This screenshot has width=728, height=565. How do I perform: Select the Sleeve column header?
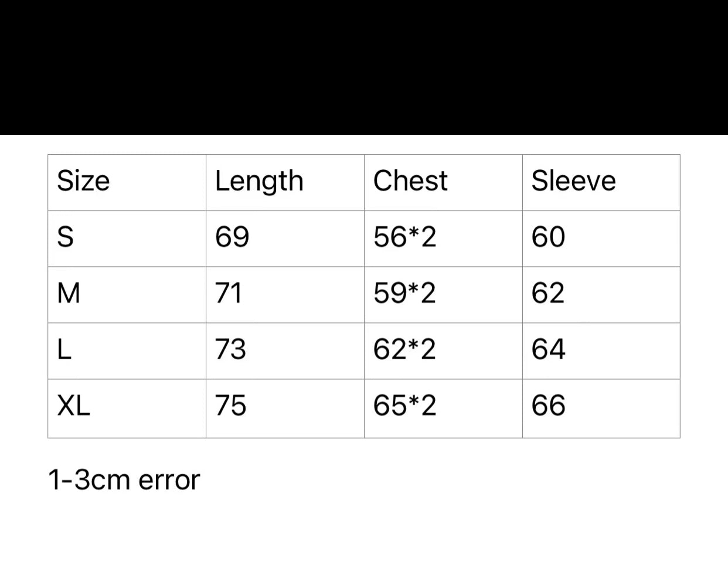(573, 181)
